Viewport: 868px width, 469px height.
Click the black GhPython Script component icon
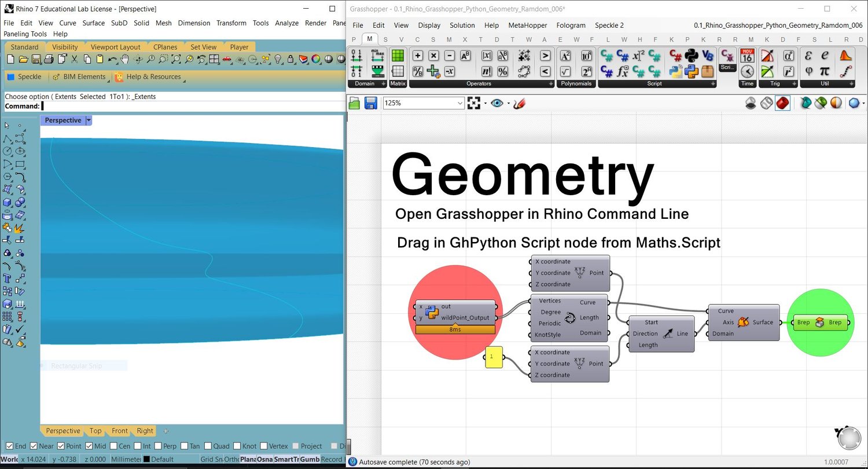click(691, 56)
